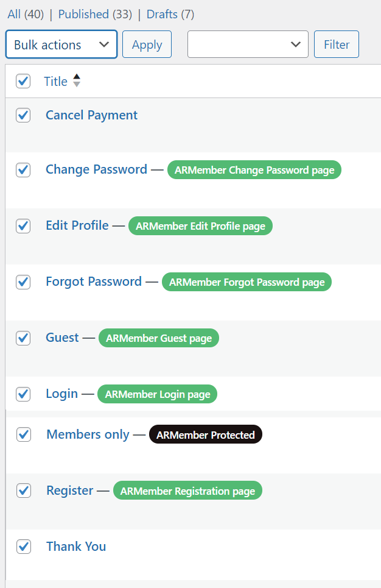Uncheck the Cancel Payment row checkbox
The image size is (381, 588).
click(x=23, y=115)
